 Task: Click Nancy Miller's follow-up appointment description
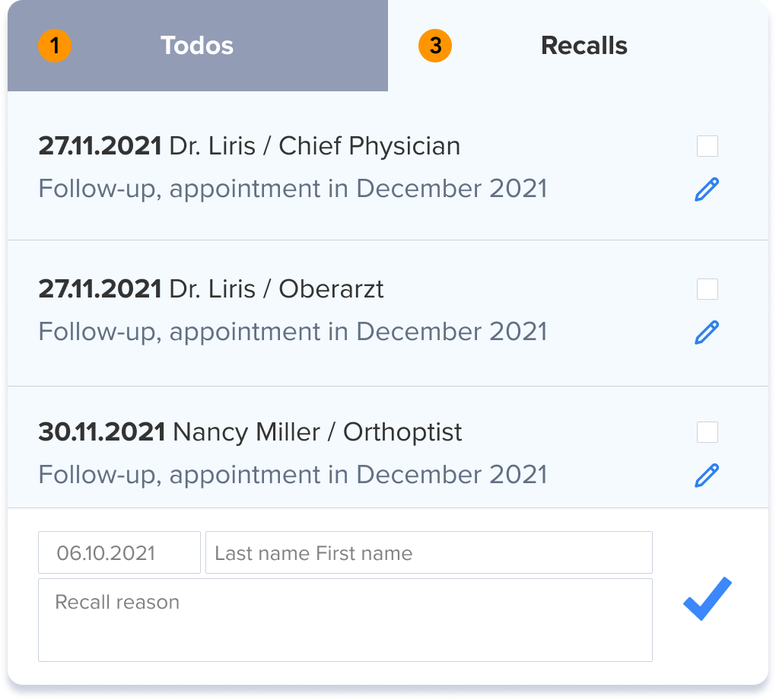click(293, 475)
